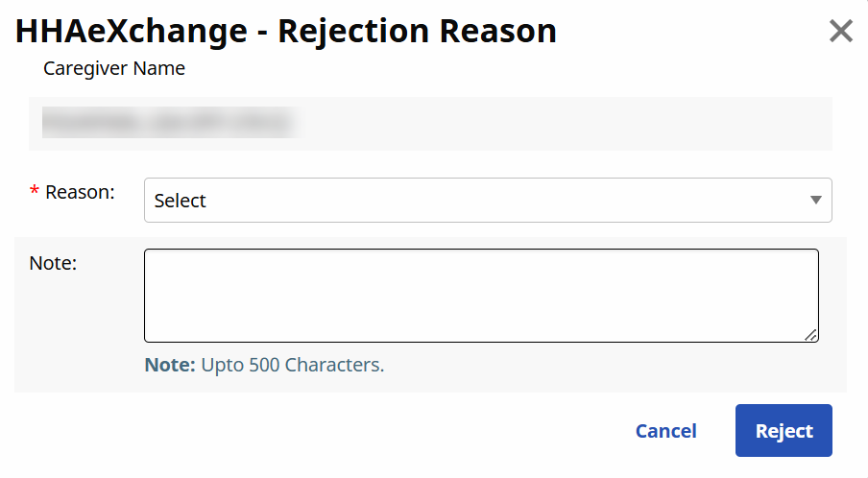Click the 'Reason:' field label

[x=80, y=192]
